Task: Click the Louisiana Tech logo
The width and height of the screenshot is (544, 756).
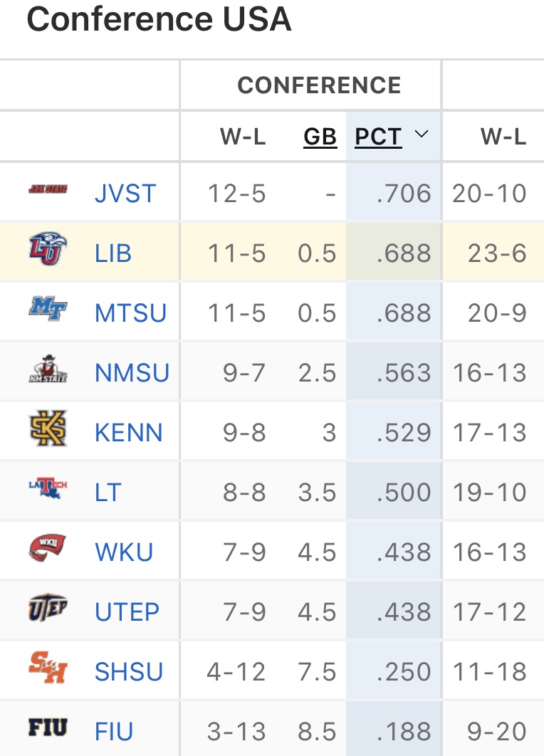Action: pos(48,488)
